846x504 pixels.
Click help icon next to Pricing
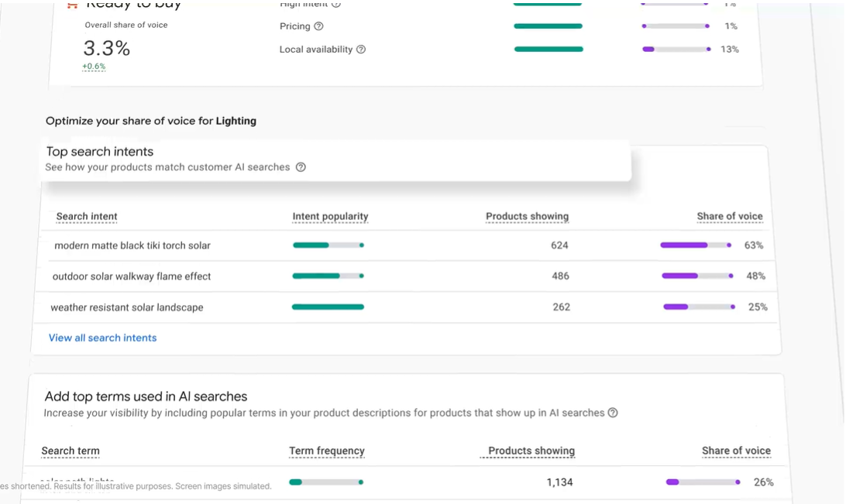(x=319, y=26)
